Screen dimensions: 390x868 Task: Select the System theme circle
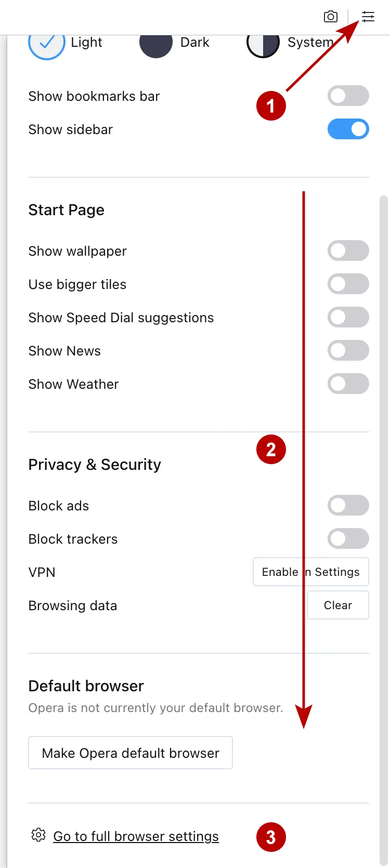tap(263, 45)
